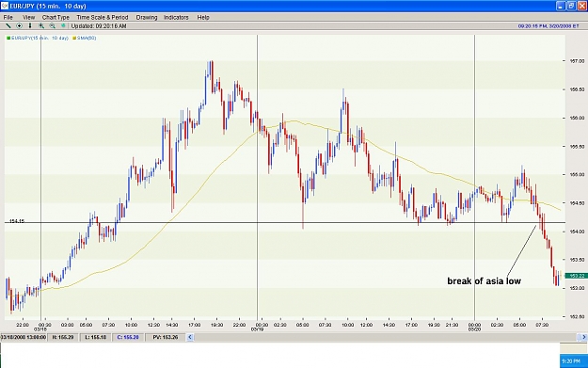
Task: Click the C: 155.20 close value field
Action: (x=128, y=337)
